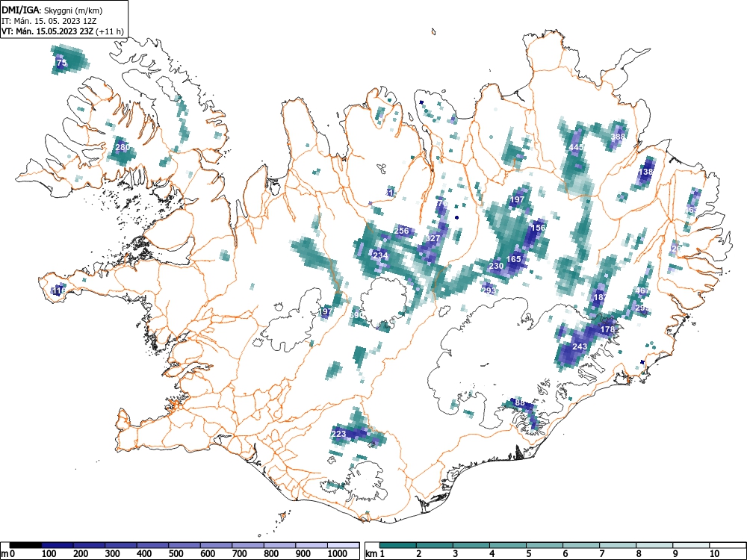Image resolution: width=747 pixels, height=560 pixels.
Task: Click the visibility value 445 in the northeast
Action: click(576, 148)
